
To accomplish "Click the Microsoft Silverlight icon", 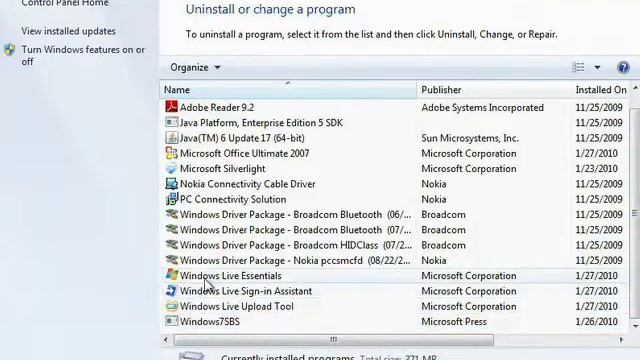I will click(171, 168).
